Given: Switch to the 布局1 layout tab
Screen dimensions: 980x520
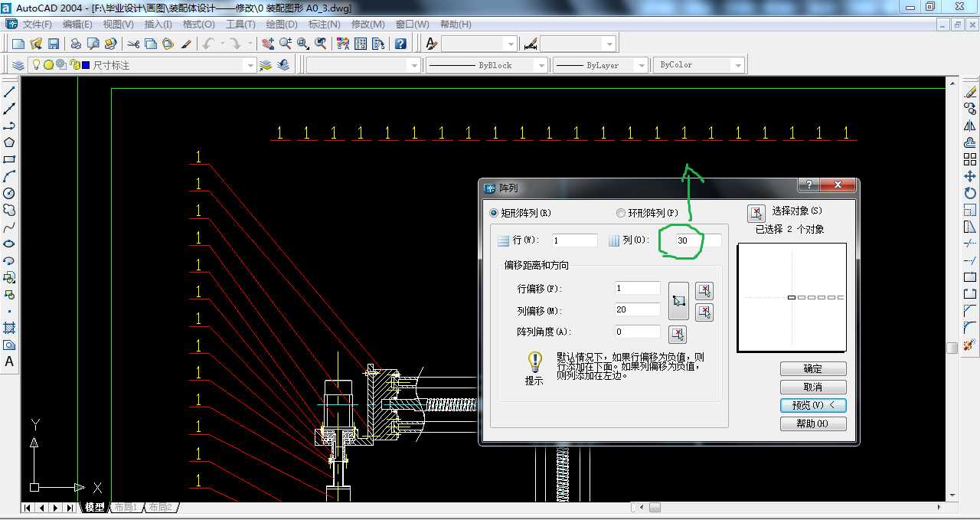Looking at the screenshot, I should (x=125, y=508).
